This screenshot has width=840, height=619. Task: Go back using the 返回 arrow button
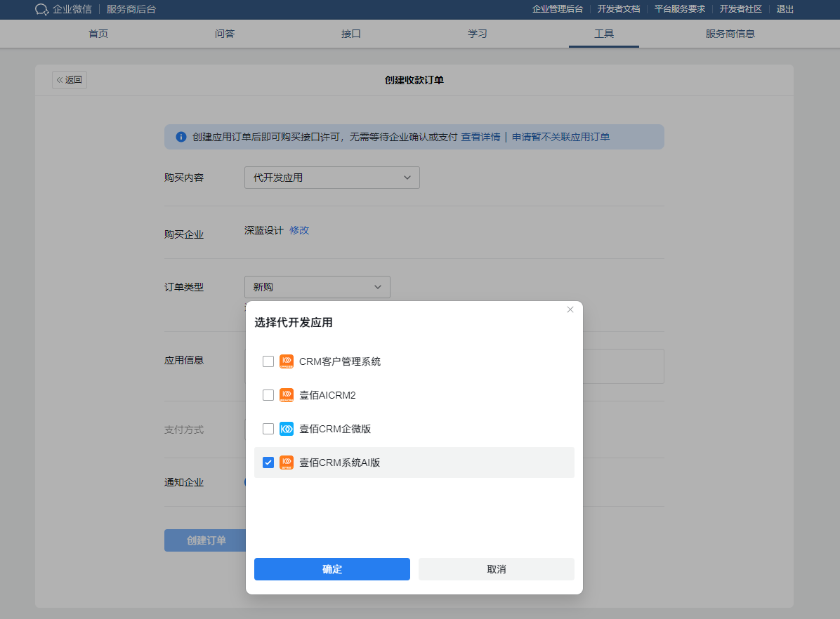(70, 80)
